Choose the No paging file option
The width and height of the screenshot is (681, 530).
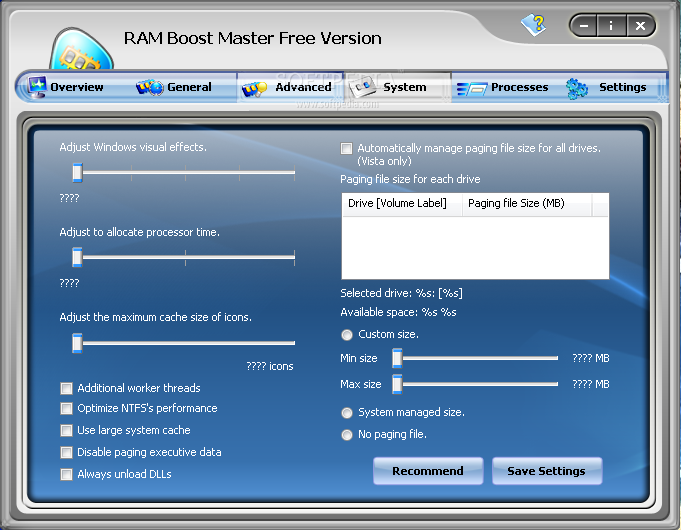click(x=347, y=435)
